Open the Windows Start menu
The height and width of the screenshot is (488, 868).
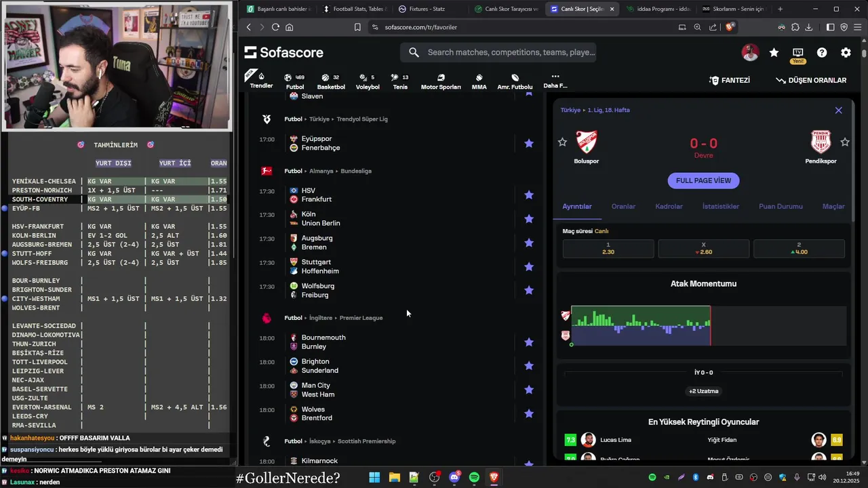[x=374, y=477]
